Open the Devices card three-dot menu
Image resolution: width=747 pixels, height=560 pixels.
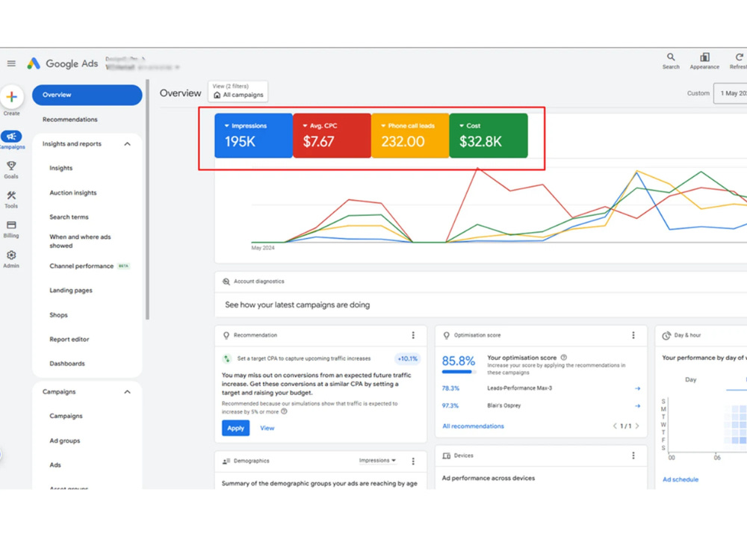[633, 455]
